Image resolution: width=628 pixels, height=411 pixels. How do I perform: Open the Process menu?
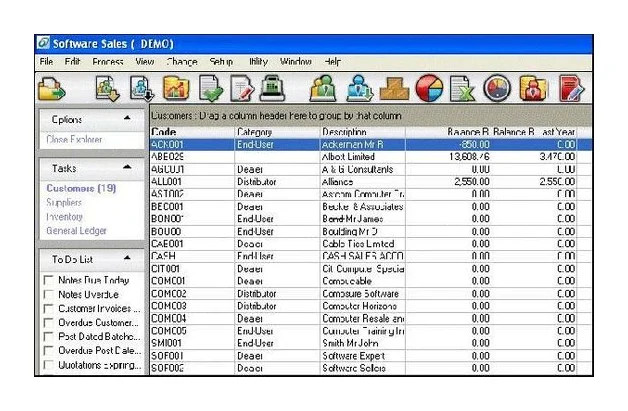pyautogui.click(x=107, y=62)
